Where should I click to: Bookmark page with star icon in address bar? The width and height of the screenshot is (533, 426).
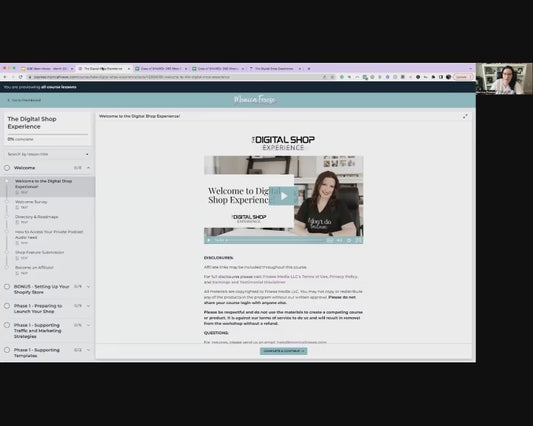coord(332,77)
